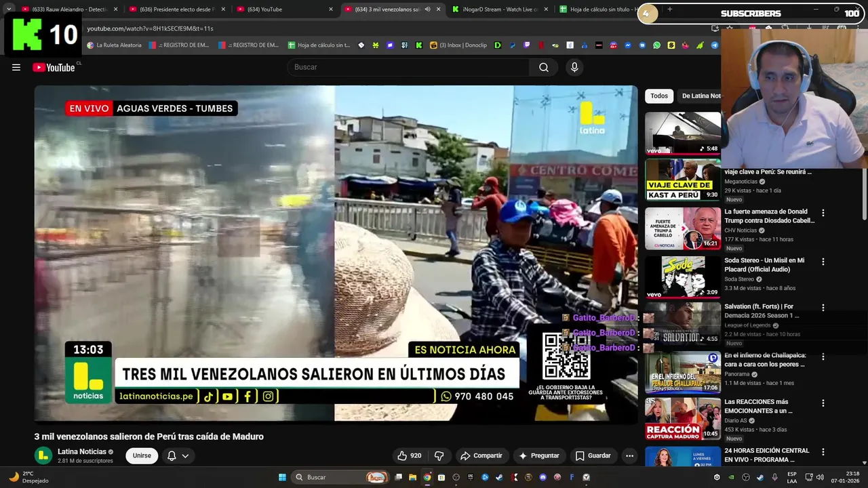Image resolution: width=868 pixels, height=488 pixels.
Task: Dislike the video with thumbs down
Action: (x=439, y=455)
